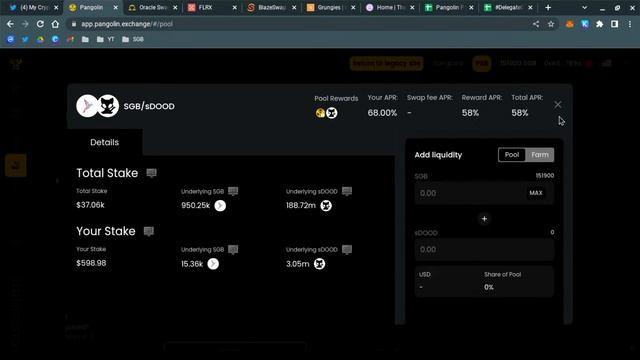Open the MetaMask fox extension
The height and width of the screenshot is (360, 640).
click(x=570, y=24)
